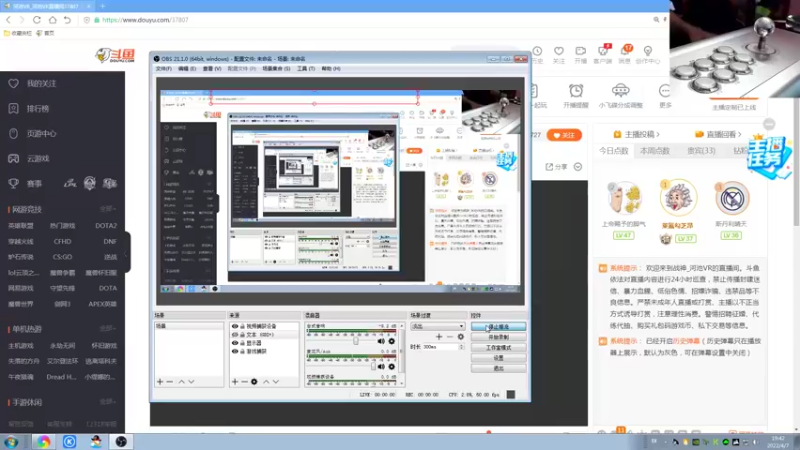Click 开始录制 button in OBS
The image size is (800, 450).
498,337
